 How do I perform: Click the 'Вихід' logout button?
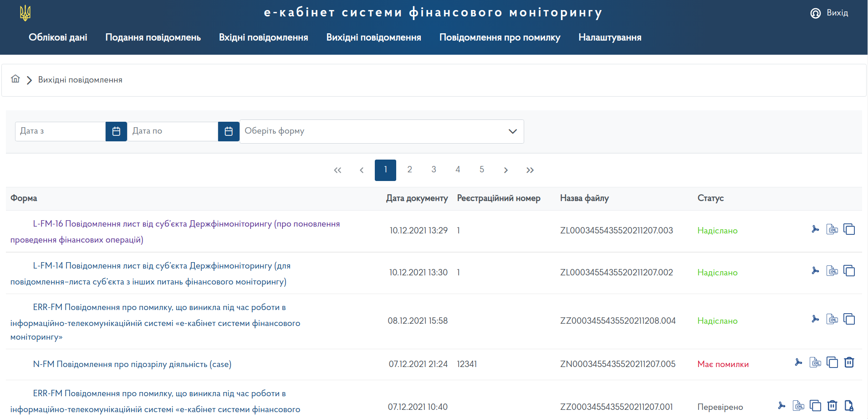tap(830, 13)
